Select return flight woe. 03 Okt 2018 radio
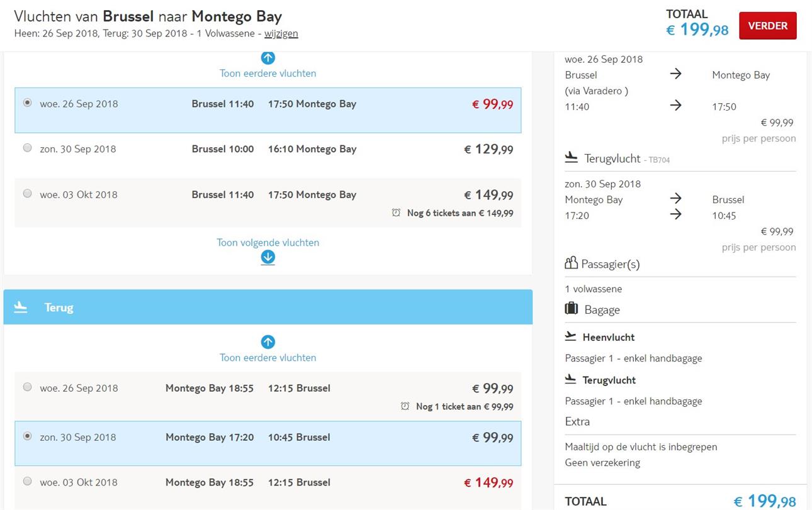This screenshot has width=812, height=510. 27,482
